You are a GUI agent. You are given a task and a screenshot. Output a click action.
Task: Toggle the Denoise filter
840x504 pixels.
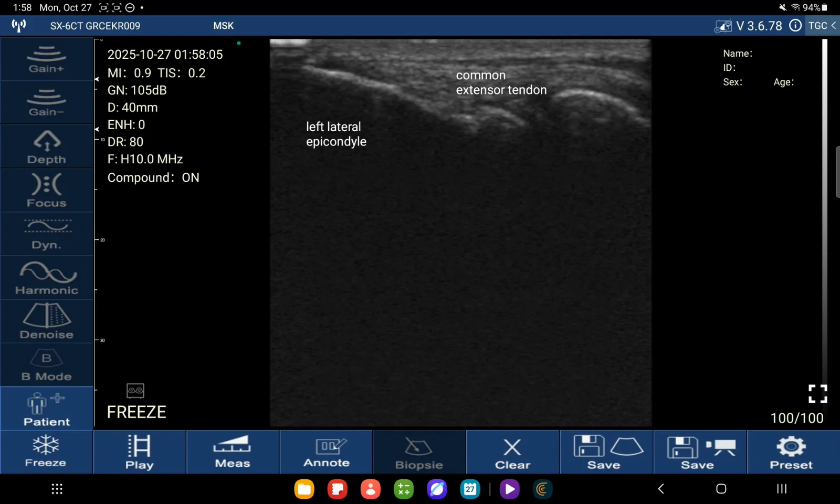point(47,322)
